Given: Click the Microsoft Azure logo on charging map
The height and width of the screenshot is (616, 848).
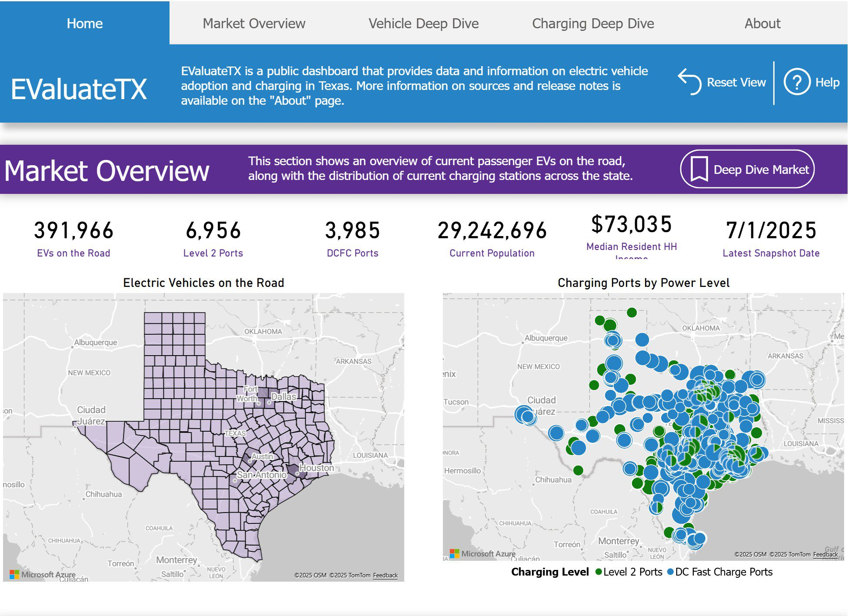Looking at the screenshot, I should tap(454, 553).
